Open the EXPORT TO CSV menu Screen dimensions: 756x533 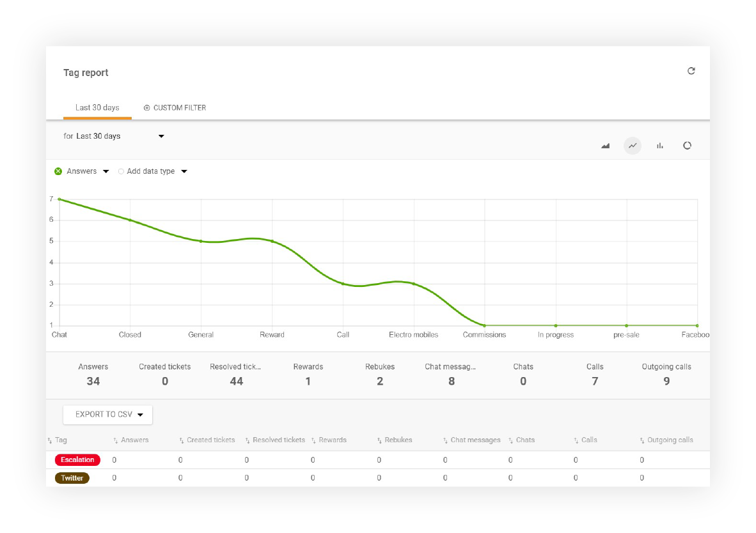tap(107, 415)
